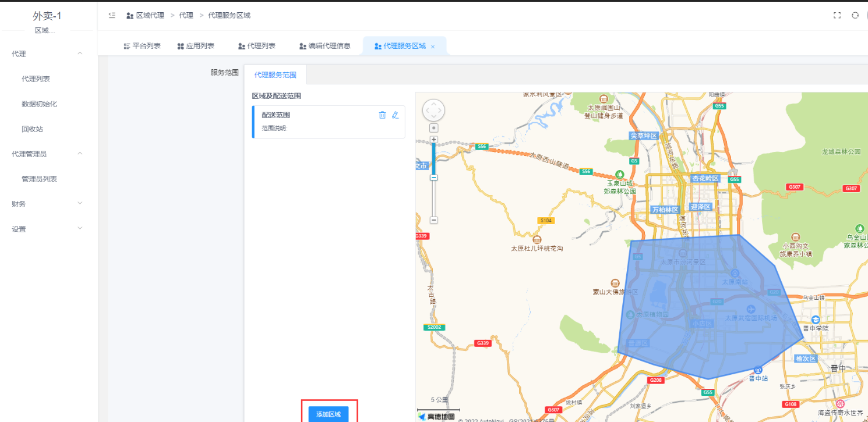Click the 蒙山大佛旅游区 map marker

pyautogui.click(x=614, y=282)
